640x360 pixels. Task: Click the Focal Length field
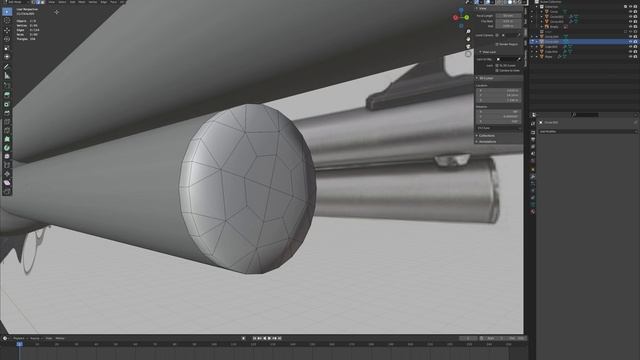508,16
